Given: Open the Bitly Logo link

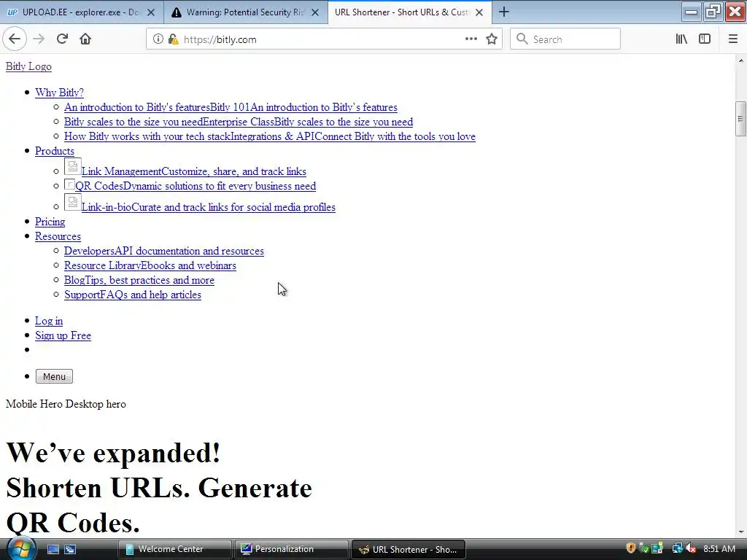Looking at the screenshot, I should (x=28, y=66).
